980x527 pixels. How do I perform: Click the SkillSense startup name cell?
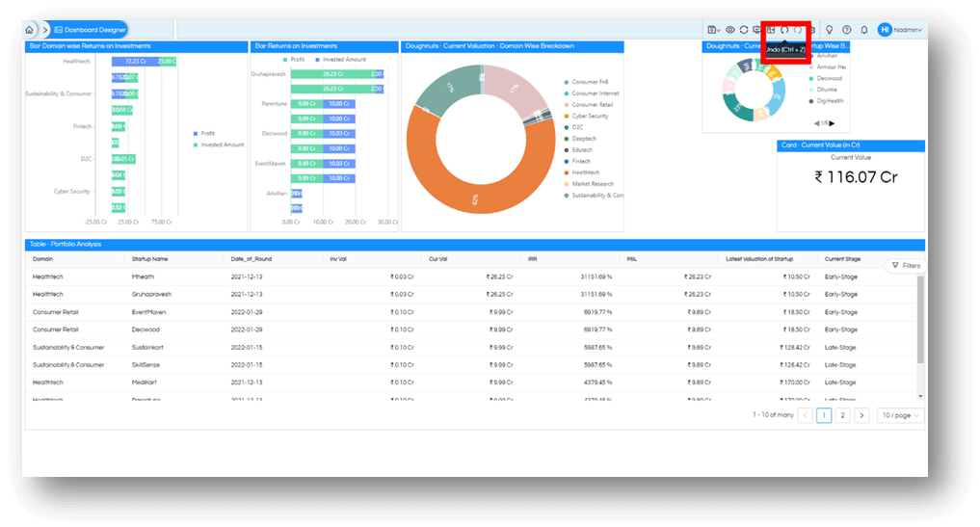click(146, 364)
